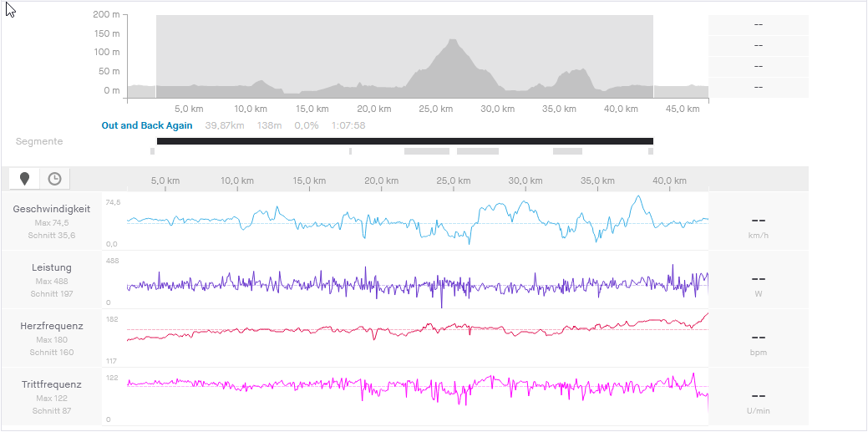Click the 'Segmente' label
Screen dimensions: 868x432
(x=39, y=141)
